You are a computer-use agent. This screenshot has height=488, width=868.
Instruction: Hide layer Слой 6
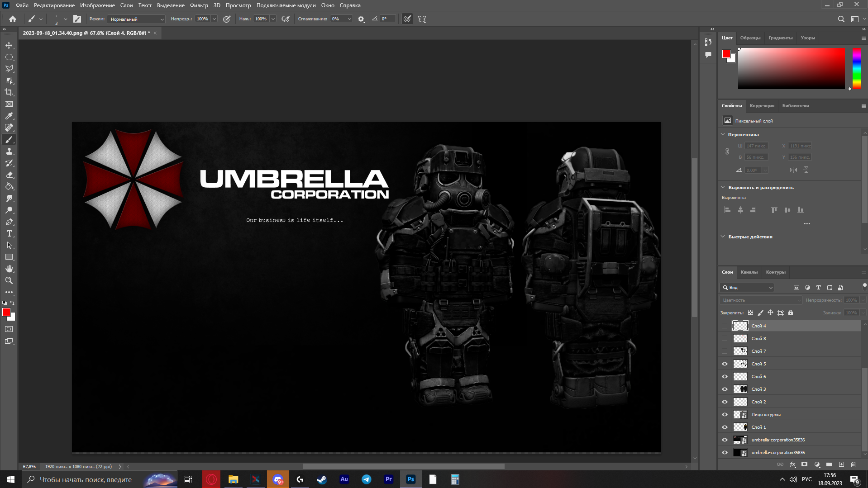[725, 376]
